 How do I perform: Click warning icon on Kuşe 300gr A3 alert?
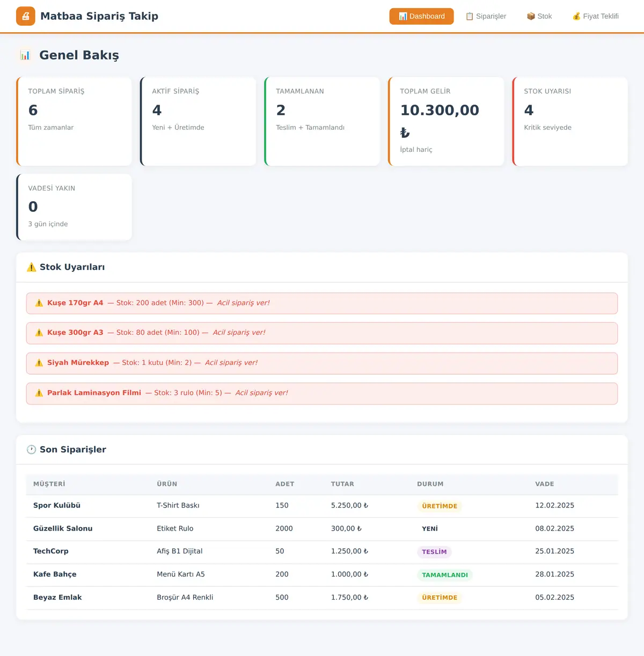coord(39,333)
